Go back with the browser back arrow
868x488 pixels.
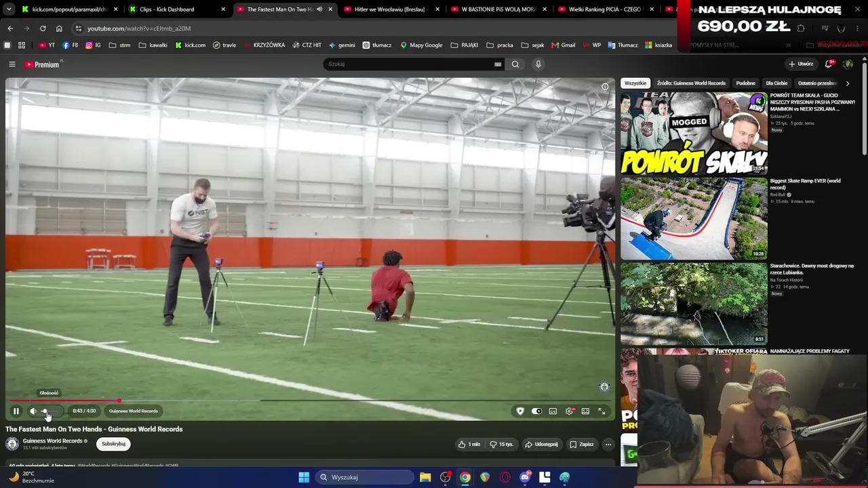10,28
